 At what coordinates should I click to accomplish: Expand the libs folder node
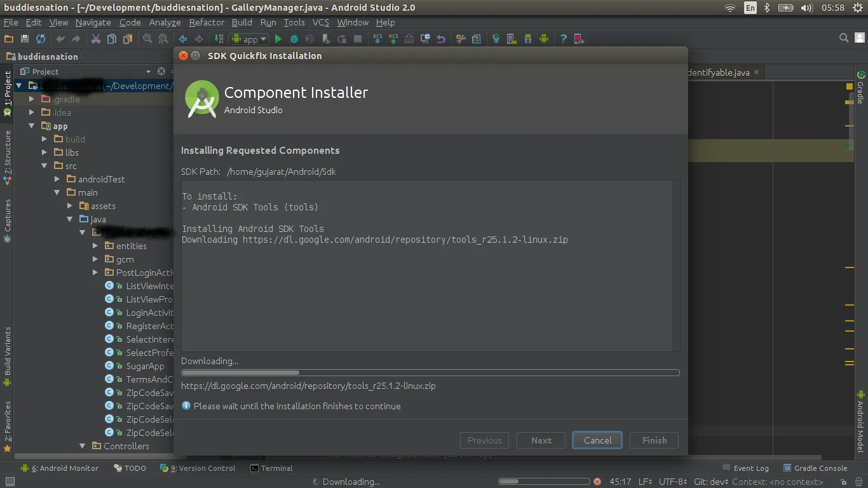(x=44, y=152)
